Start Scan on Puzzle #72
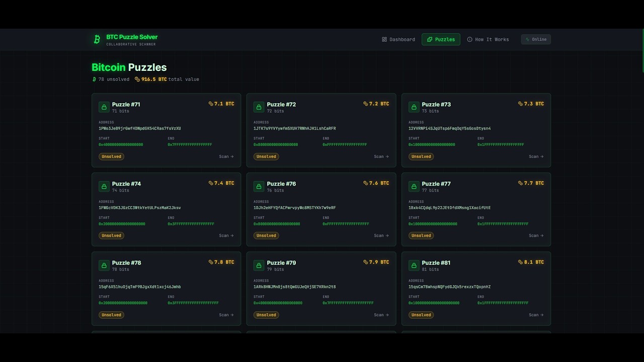 coord(381,156)
